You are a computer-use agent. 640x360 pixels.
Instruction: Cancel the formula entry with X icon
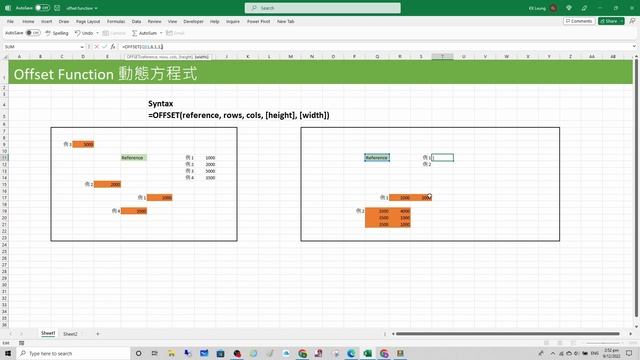coord(97,47)
